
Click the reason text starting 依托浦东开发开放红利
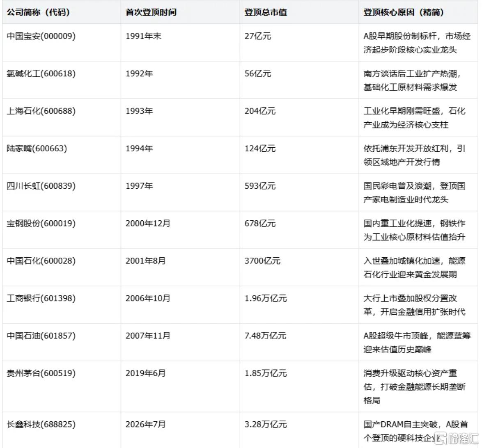(414, 155)
